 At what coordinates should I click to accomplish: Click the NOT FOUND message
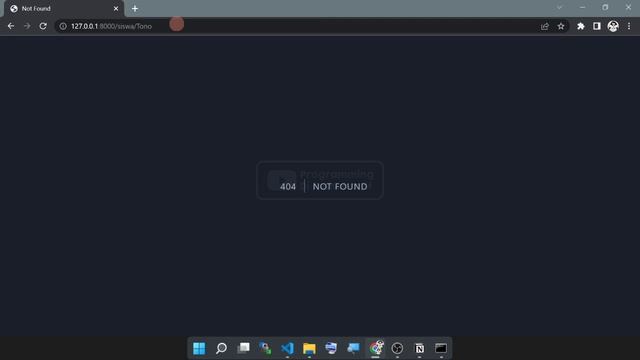[x=340, y=187]
